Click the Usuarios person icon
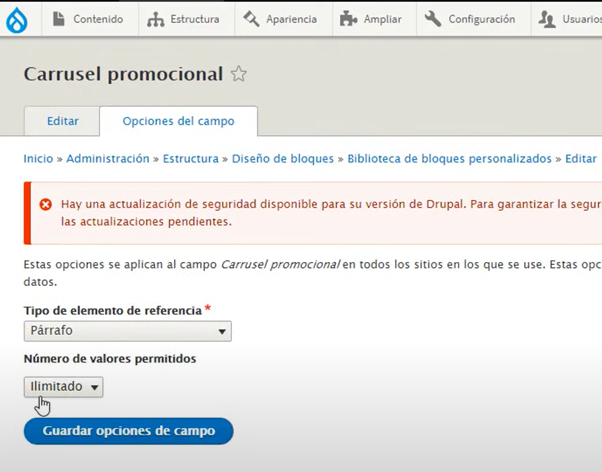The height and width of the screenshot is (472, 602). pyautogui.click(x=546, y=19)
